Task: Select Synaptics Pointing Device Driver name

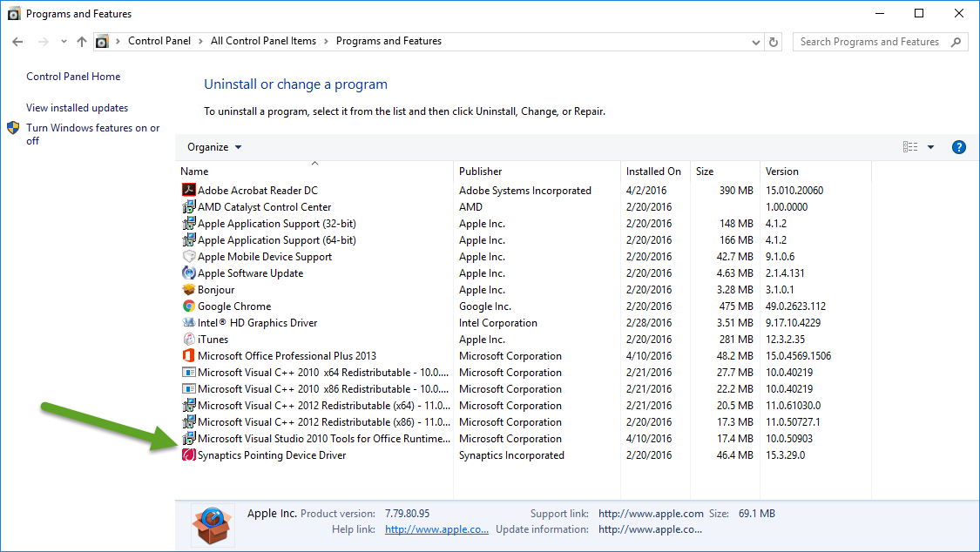Action: click(272, 454)
